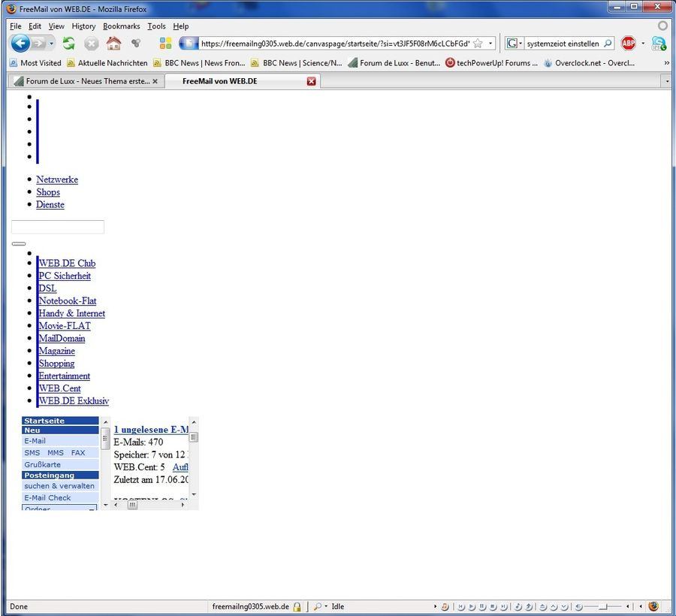Screen dimensions: 676x616
Task: Click the grey circles toolbar icon
Action: 136,43
